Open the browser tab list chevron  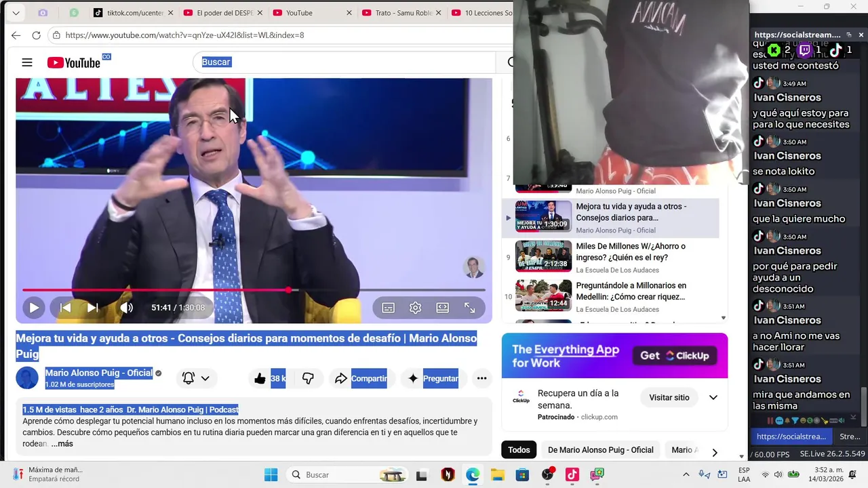16,13
